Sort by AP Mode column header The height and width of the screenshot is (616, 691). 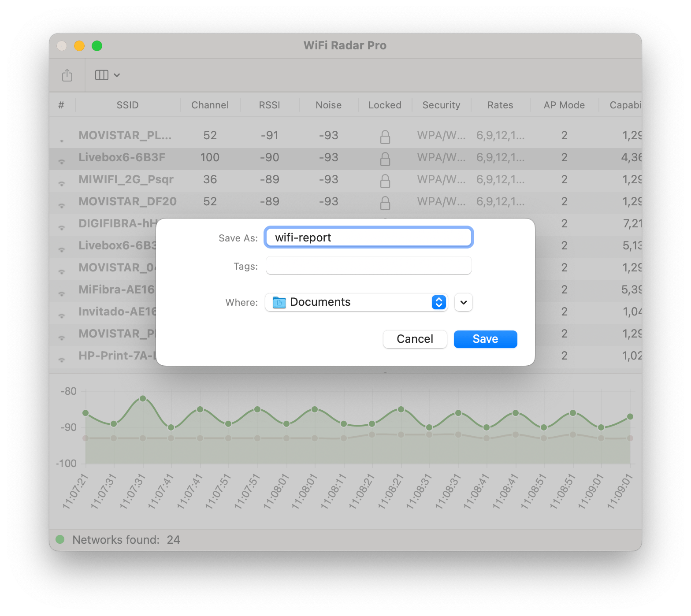pos(564,105)
